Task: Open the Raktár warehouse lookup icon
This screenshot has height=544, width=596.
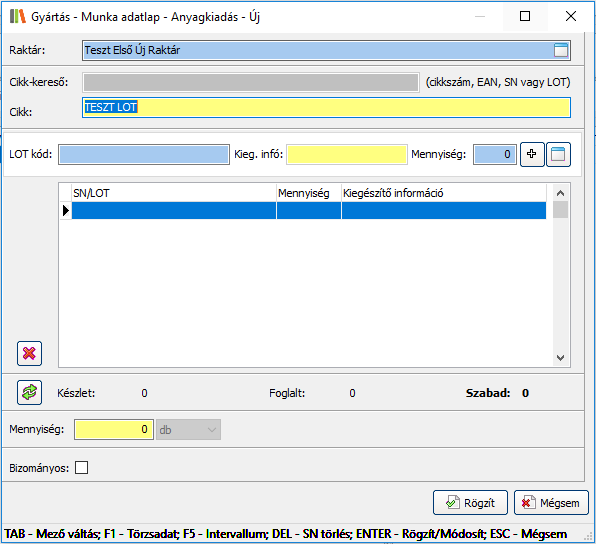Action: point(561,50)
